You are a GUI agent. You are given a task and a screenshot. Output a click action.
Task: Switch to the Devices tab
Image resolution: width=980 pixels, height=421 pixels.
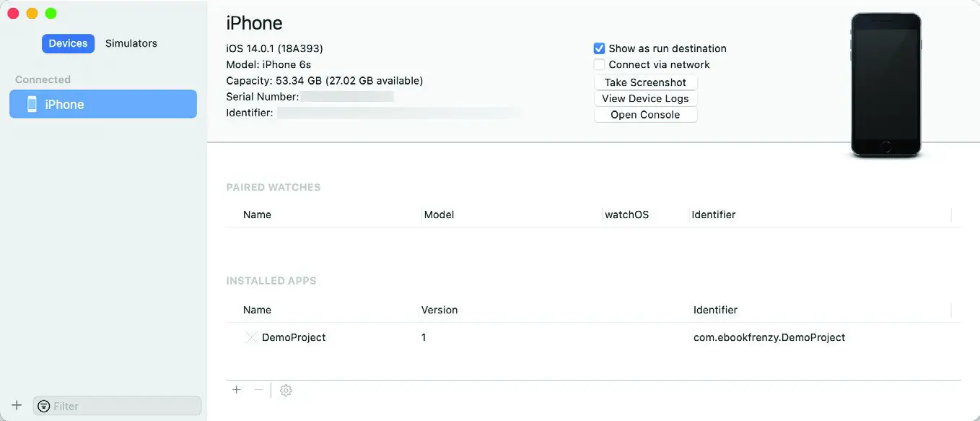68,43
